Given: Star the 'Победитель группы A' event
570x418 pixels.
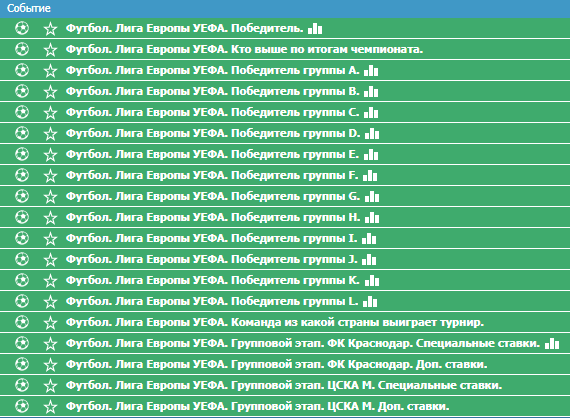Looking at the screenshot, I should (x=50, y=71).
